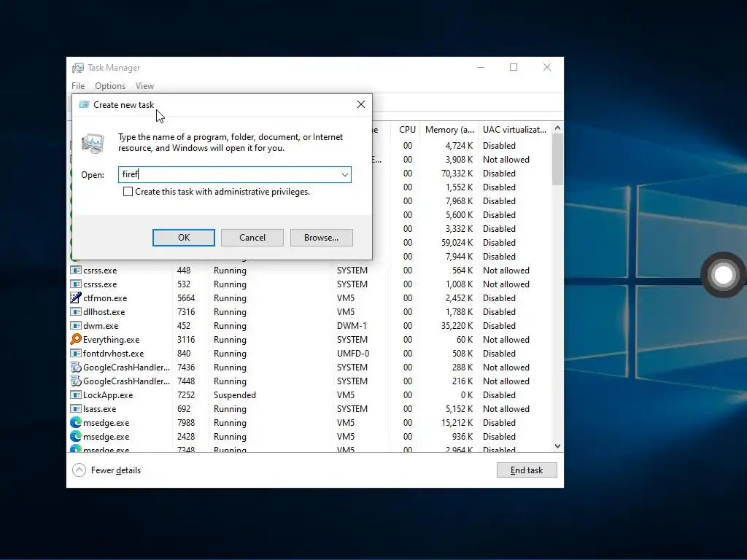Cancel the Create new task dialog
The width and height of the screenshot is (747, 560).
[x=252, y=238]
